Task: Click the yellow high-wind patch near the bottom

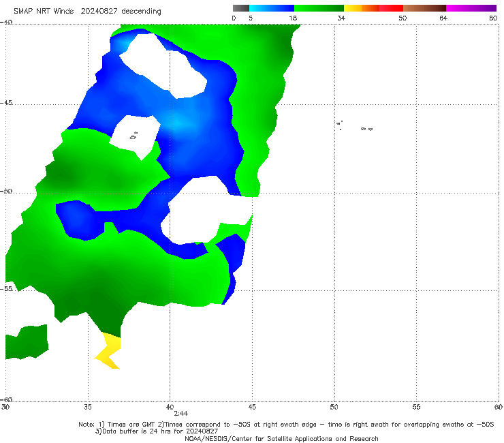Action: (109, 351)
